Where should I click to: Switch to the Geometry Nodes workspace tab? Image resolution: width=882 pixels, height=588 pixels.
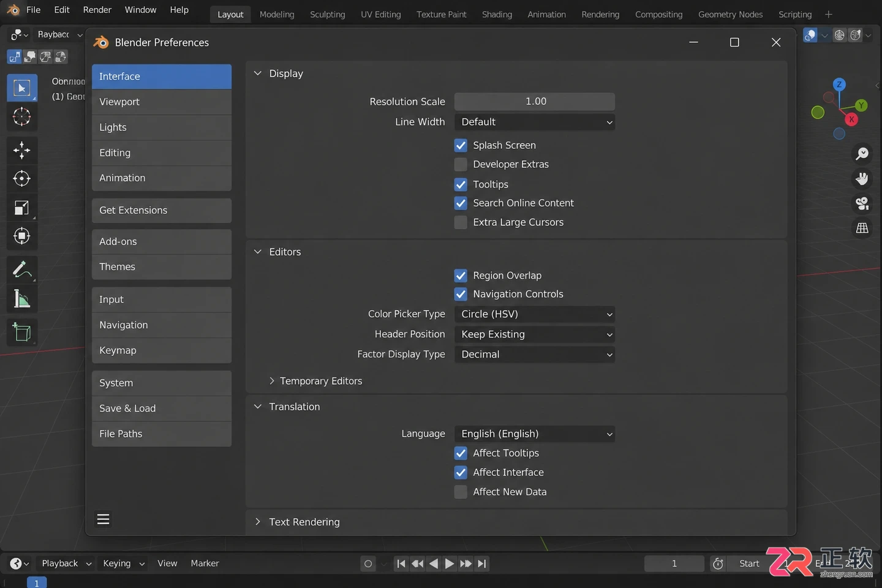click(731, 14)
